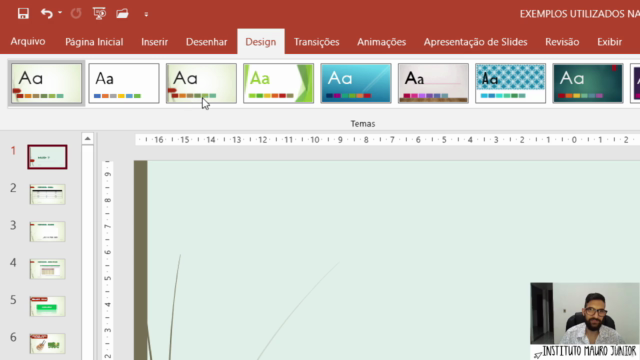Open the Exibir tab
Viewport: 640px width, 360px height.
609,42
